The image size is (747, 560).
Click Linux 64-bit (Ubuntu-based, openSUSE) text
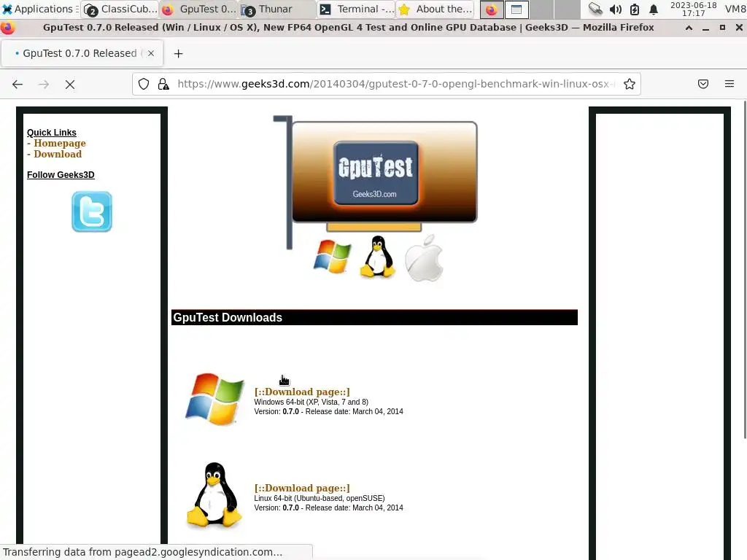point(320,499)
